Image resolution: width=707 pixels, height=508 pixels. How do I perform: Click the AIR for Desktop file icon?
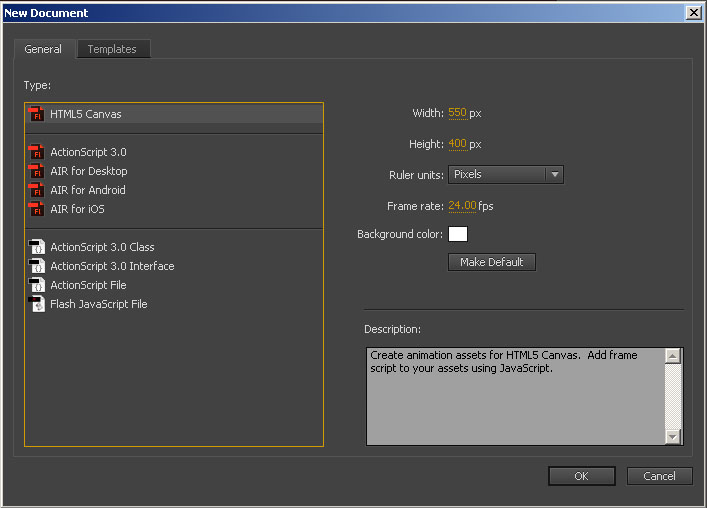click(x=37, y=171)
